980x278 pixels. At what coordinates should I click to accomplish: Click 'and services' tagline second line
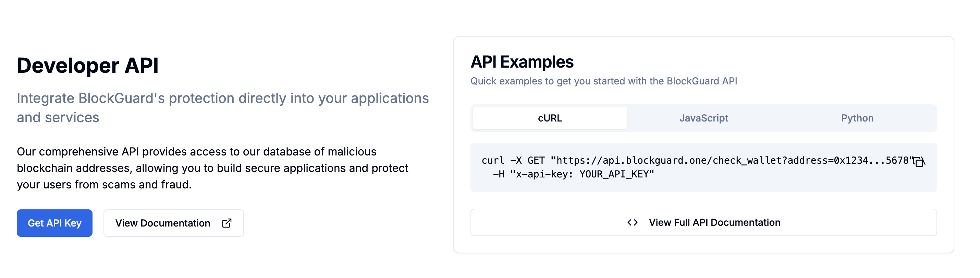pyautogui.click(x=58, y=118)
